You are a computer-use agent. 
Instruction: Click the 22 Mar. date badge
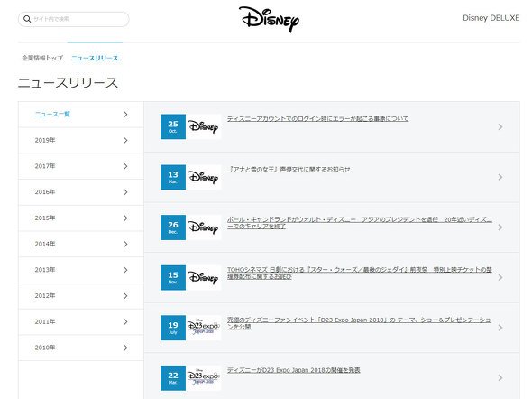pyautogui.click(x=173, y=378)
